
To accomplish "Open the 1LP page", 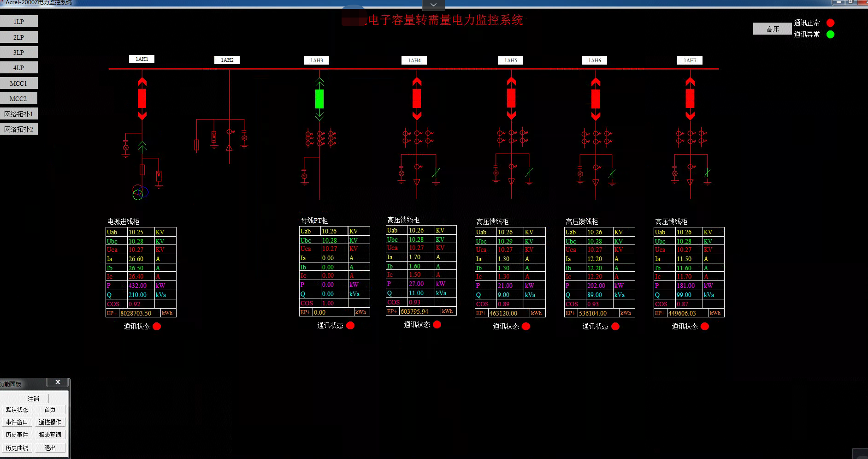I will pos(19,22).
